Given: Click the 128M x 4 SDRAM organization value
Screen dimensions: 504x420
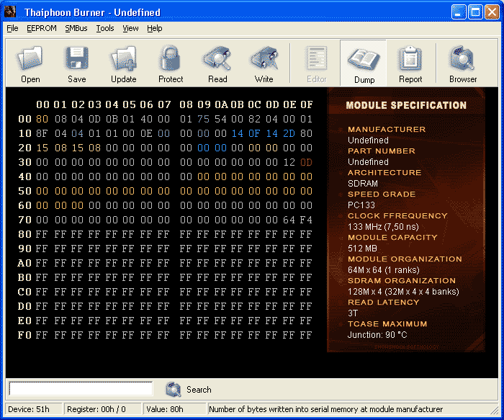Looking at the screenshot, I should pyautogui.click(x=403, y=291).
